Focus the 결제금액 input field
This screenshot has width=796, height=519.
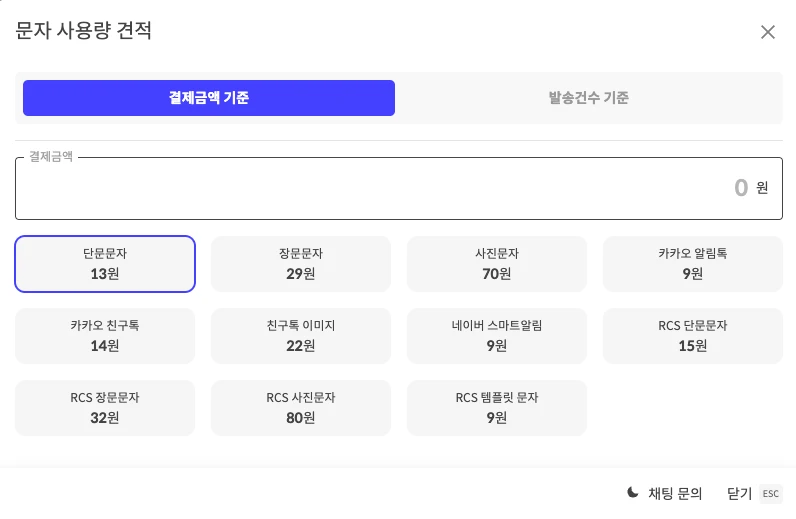tap(399, 188)
